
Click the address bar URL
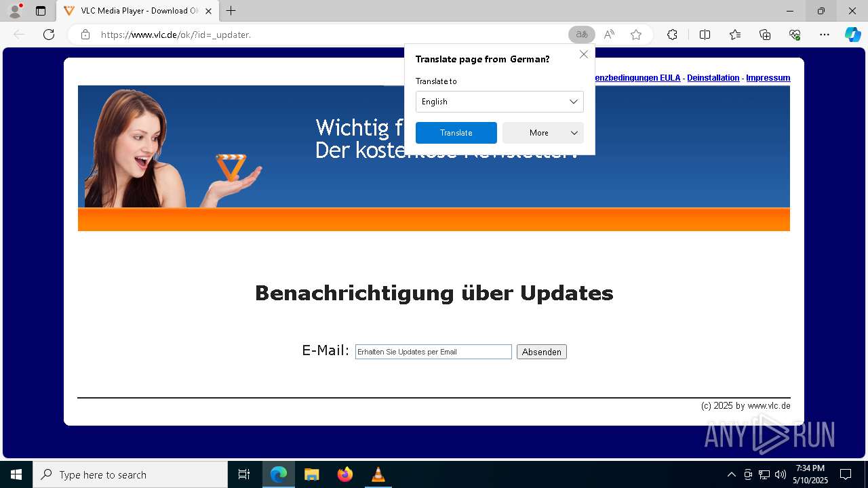coord(176,35)
